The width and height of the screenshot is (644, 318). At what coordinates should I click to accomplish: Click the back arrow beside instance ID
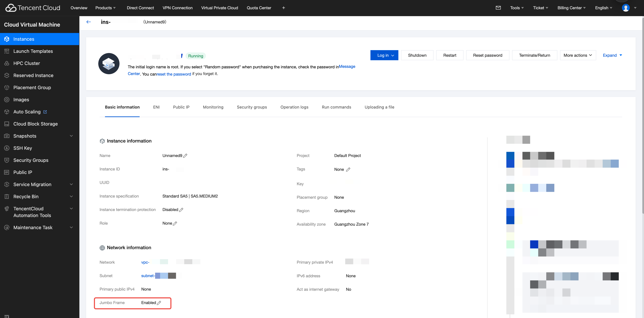(x=88, y=22)
